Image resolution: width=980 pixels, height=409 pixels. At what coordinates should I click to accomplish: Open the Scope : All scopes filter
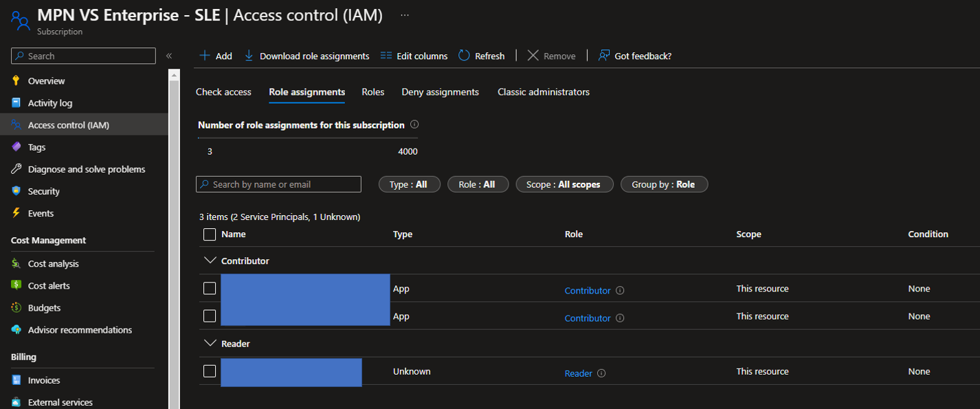(564, 184)
